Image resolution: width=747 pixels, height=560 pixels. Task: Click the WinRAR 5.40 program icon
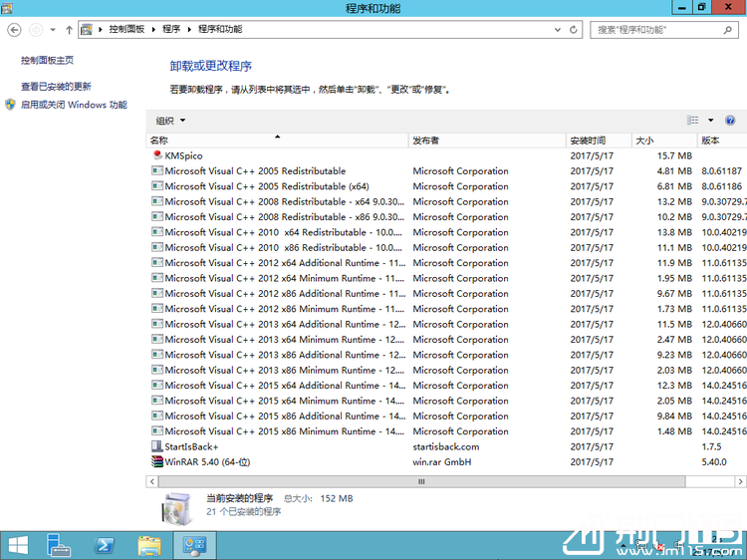click(x=157, y=461)
